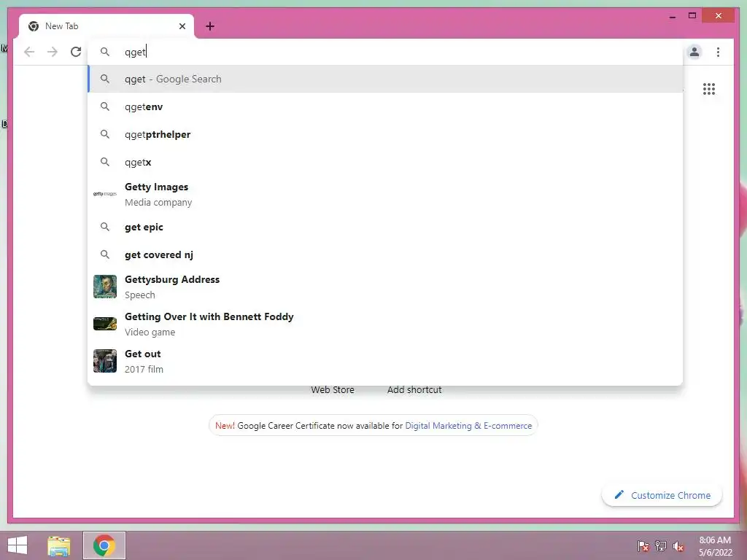Open the Action Center flag tray icon
This screenshot has height=560, width=747.
click(643, 546)
